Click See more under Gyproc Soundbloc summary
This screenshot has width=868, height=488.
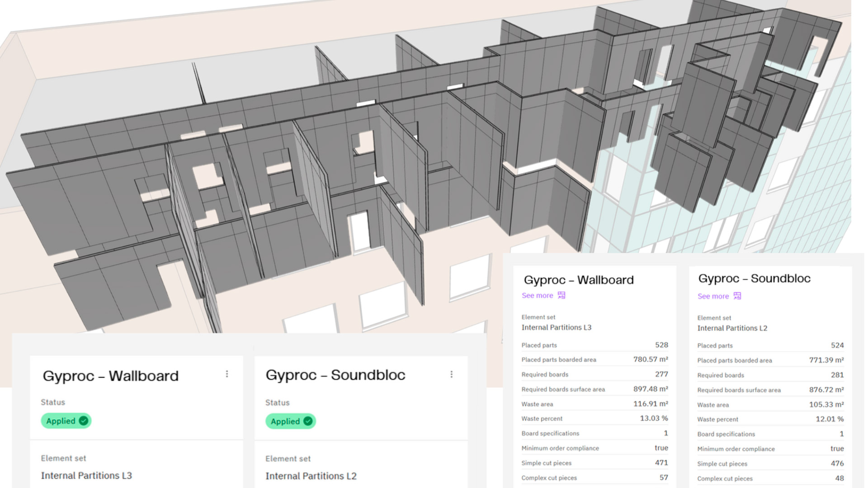coord(713,296)
